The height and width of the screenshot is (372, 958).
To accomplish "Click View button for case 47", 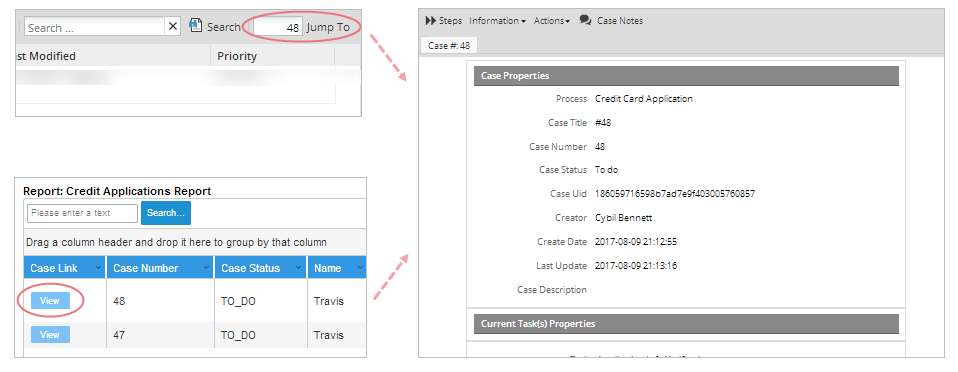I will (50, 335).
